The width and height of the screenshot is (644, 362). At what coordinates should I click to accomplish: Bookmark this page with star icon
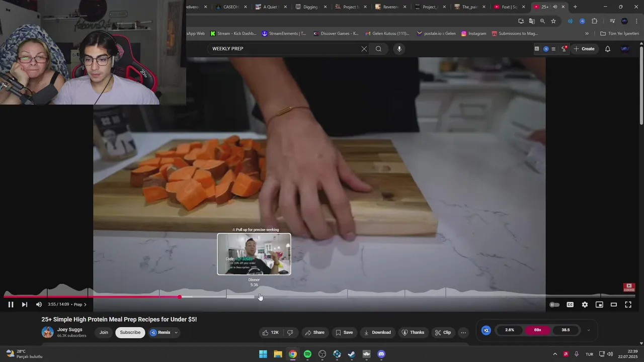pyautogui.click(x=553, y=21)
